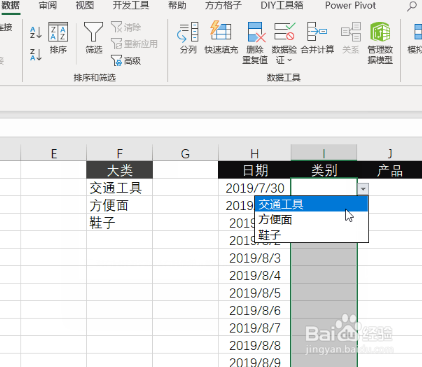Toggle the 筛选 filter funnel
Screen dimensions: 422x367
pos(93,38)
